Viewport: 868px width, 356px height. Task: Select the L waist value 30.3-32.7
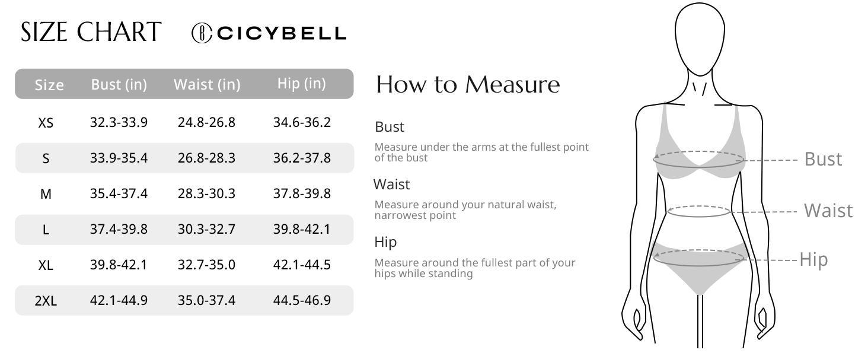click(x=206, y=229)
